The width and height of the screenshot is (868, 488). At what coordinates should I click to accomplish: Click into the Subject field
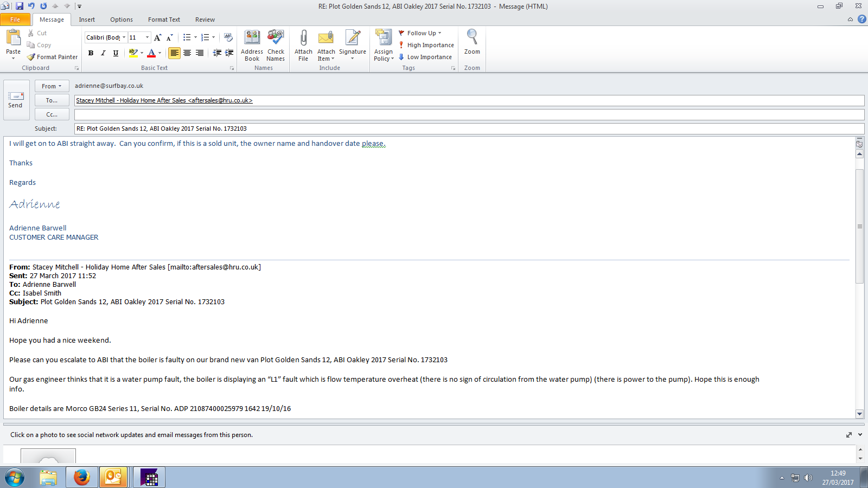pyautogui.click(x=469, y=129)
